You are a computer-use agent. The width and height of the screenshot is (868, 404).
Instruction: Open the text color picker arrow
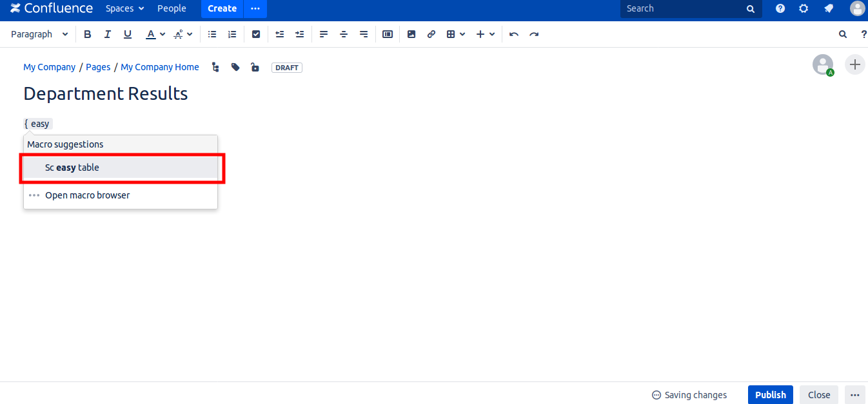tap(163, 34)
